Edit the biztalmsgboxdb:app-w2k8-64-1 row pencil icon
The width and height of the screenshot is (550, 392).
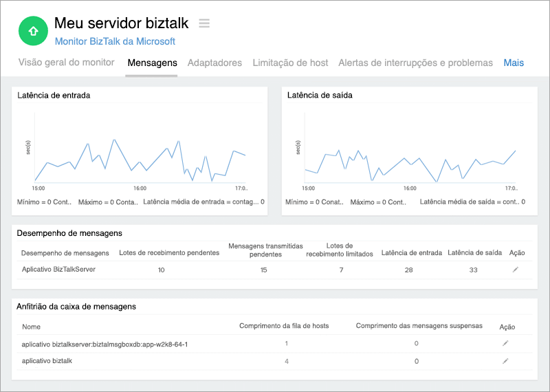[505, 343]
